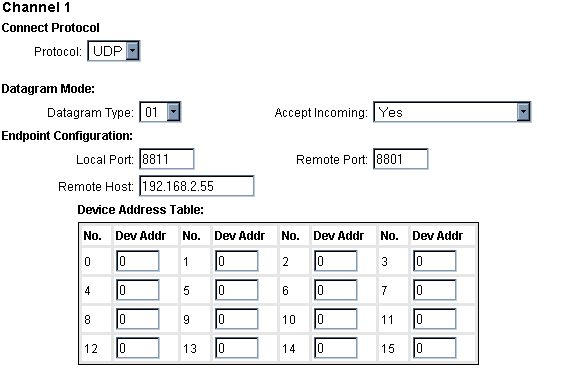
Task: Open the Accept Incoming dropdown
Action: click(452, 112)
